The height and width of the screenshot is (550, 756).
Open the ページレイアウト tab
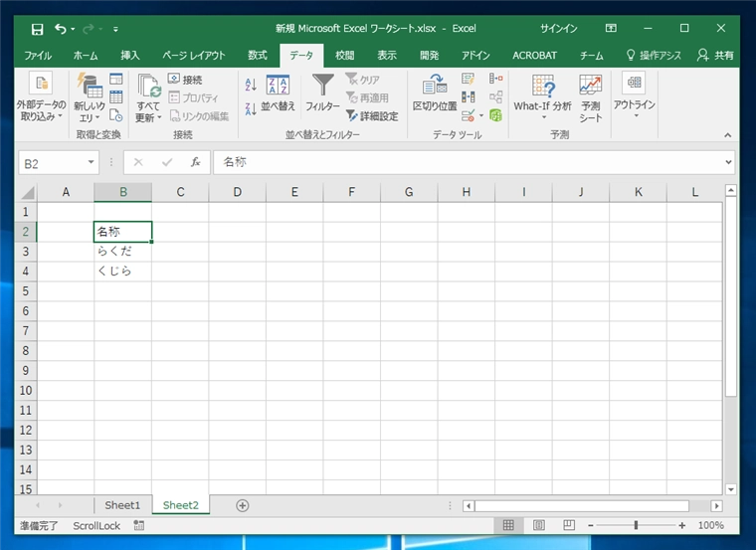194,56
